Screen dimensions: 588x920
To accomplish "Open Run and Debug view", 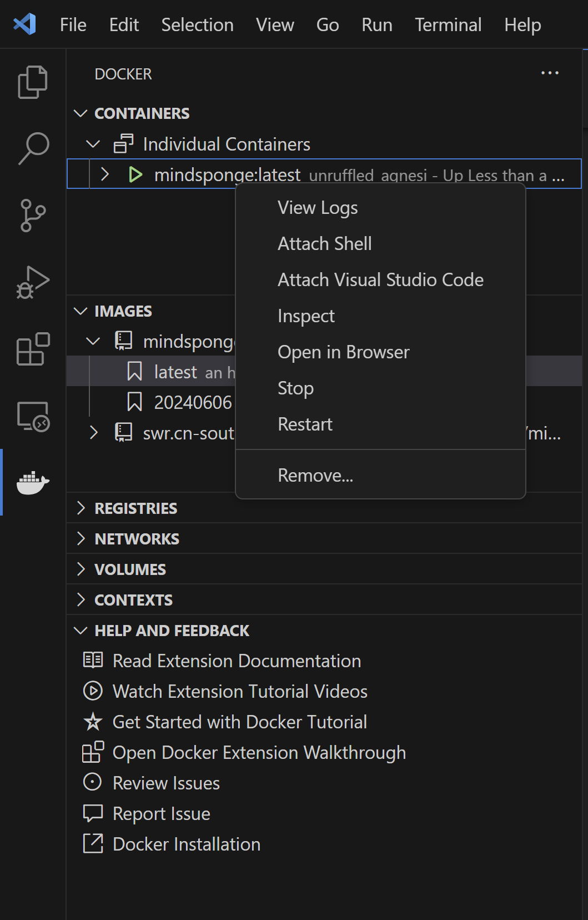I will click(x=33, y=282).
